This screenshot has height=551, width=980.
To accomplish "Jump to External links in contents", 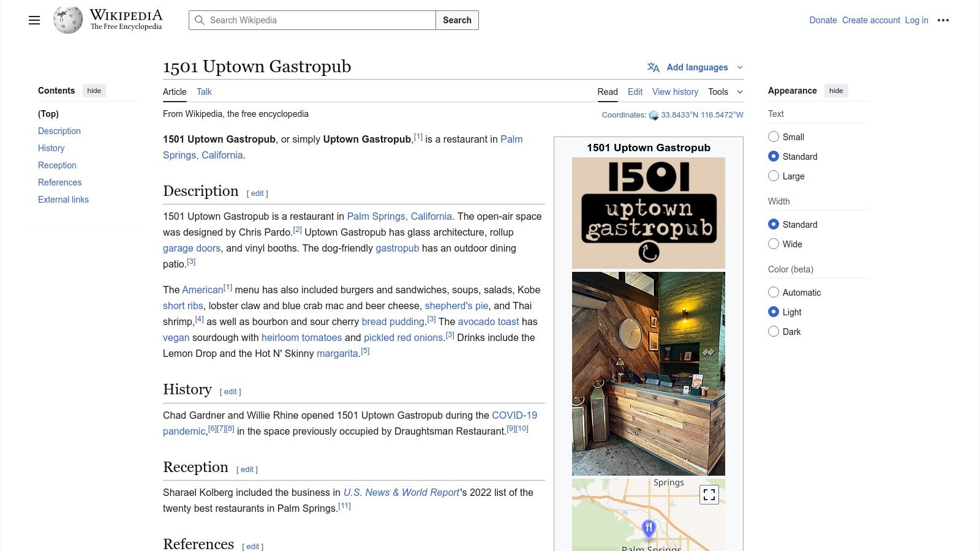I will coord(63,200).
